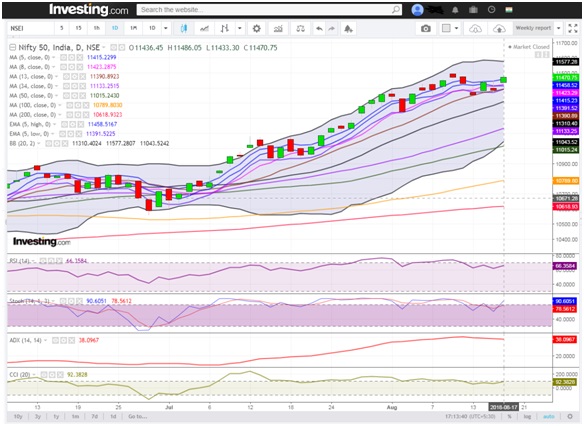
Task: Select the 15 minute interval
Action: 78,28
